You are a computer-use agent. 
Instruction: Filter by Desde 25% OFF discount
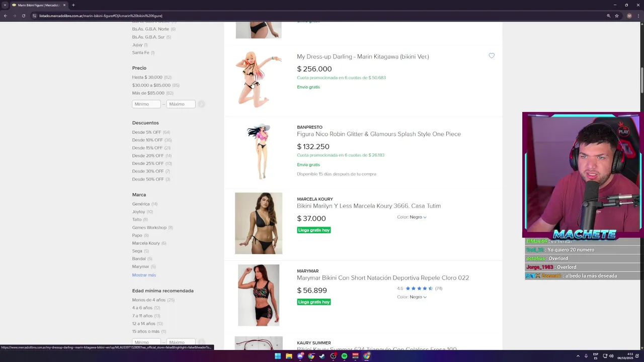coord(148,163)
